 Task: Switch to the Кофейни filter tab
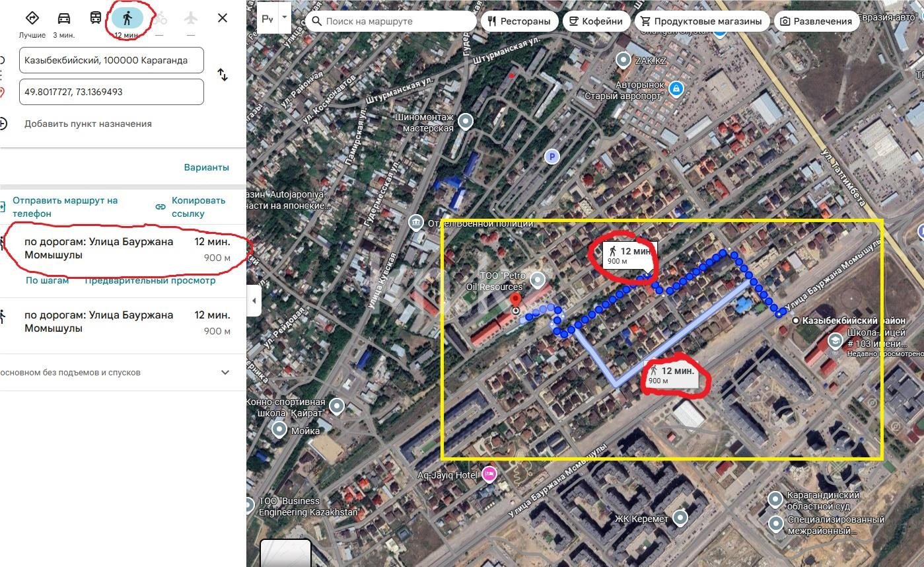(x=596, y=20)
